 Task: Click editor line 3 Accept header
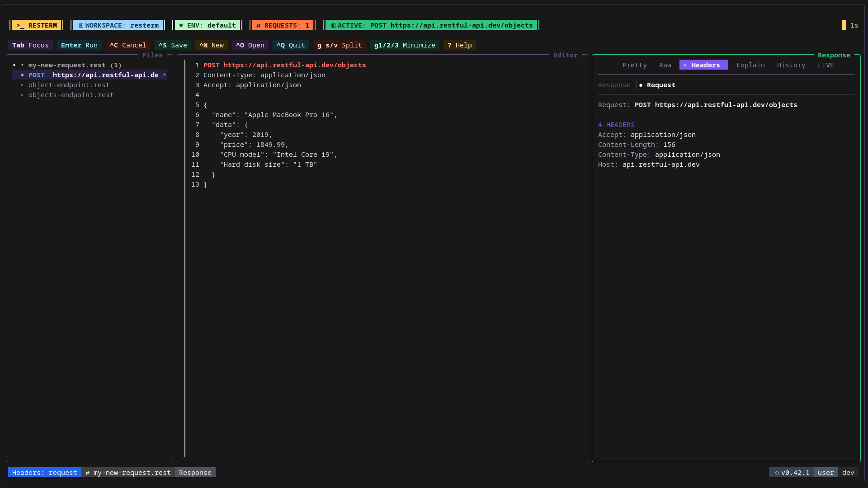point(252,85)
